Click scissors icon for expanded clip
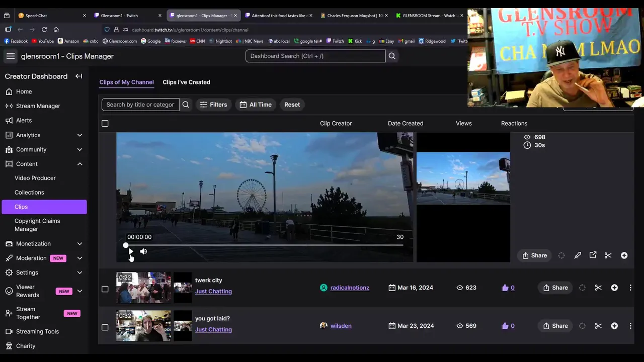644x362 pixels. coord(608,255)
